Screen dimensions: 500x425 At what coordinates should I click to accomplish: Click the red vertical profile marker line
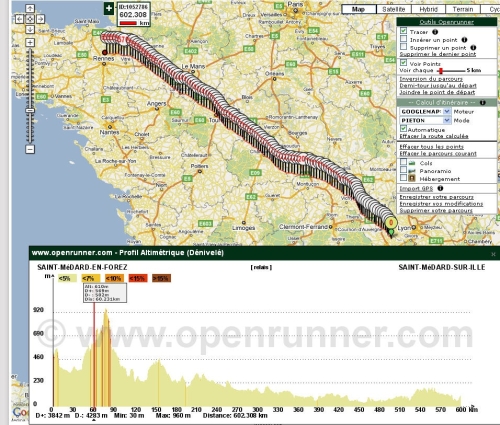coord(94,353)
